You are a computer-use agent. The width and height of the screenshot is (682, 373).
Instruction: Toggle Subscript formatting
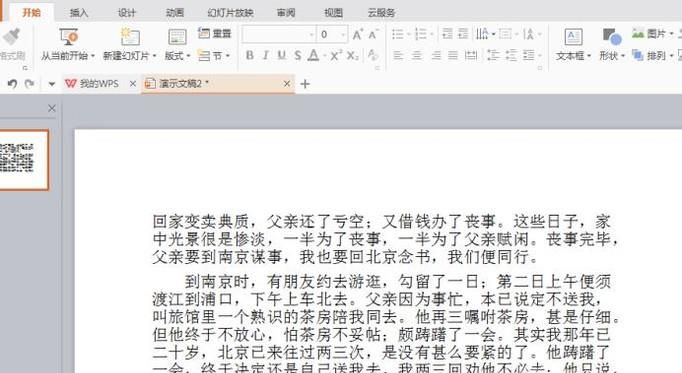(353, 55)
